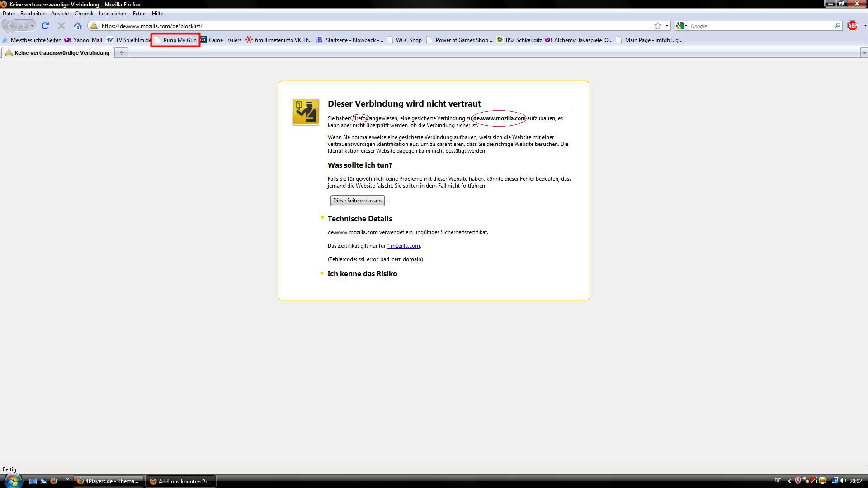Click the Forward navigation arrow
The image size is (868, 488).
pyautogui.click(x=23, y=26)
